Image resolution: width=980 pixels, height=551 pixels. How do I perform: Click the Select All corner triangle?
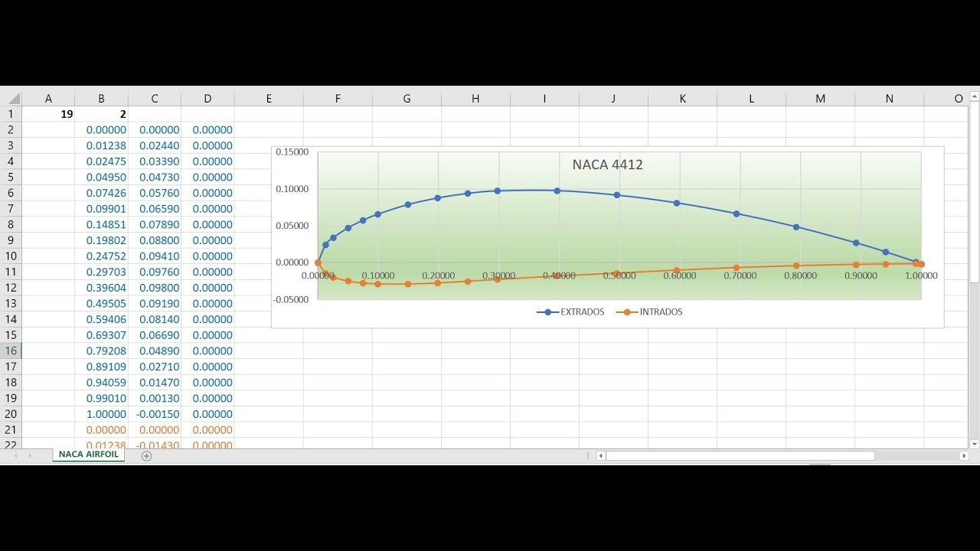point(15,99)
